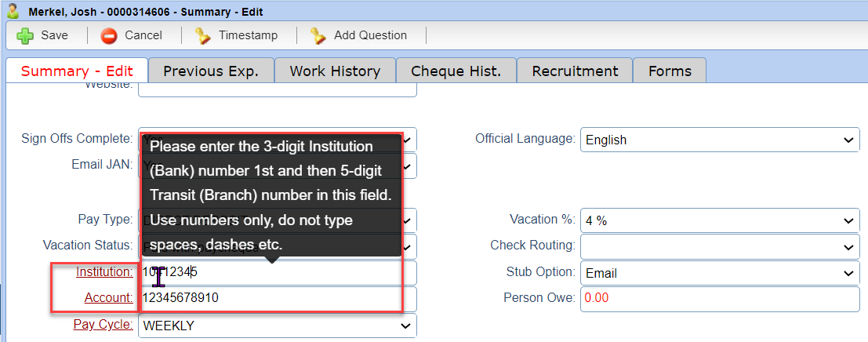Click the Email JAN label
Screen dimensions: 868x342
[x=103, y=165]
